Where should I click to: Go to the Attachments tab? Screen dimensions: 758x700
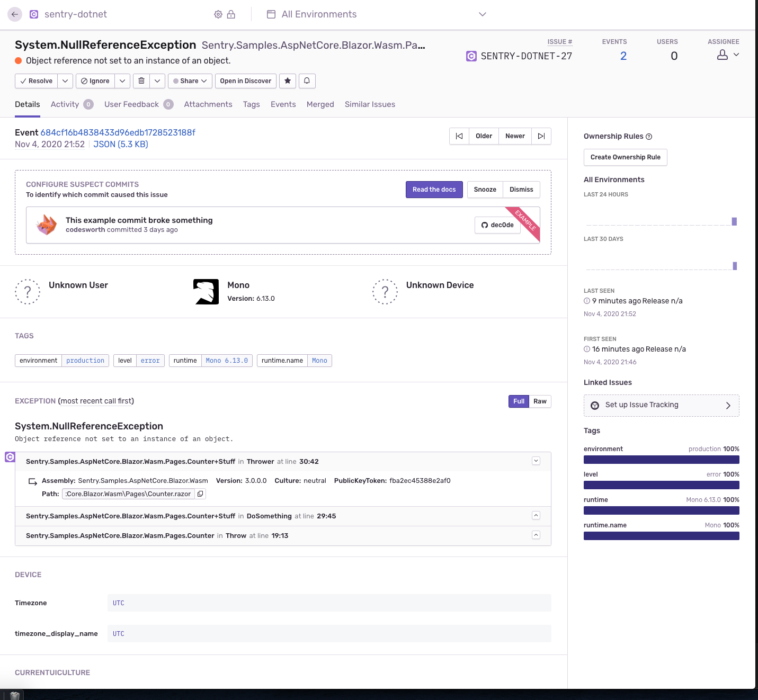208,104
